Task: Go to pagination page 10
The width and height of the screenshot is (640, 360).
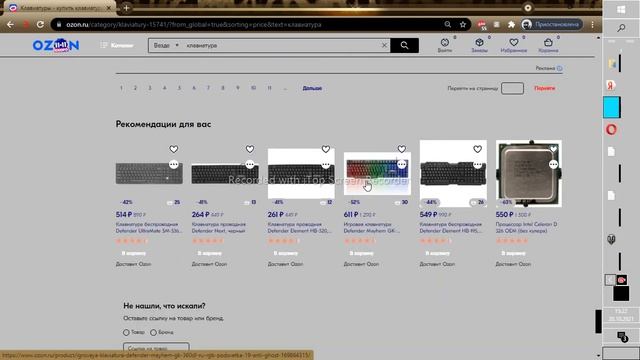Action: (x=253, y=88)
